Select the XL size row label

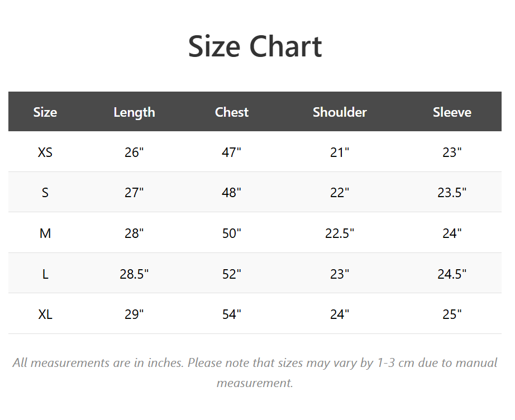(45, 314)
